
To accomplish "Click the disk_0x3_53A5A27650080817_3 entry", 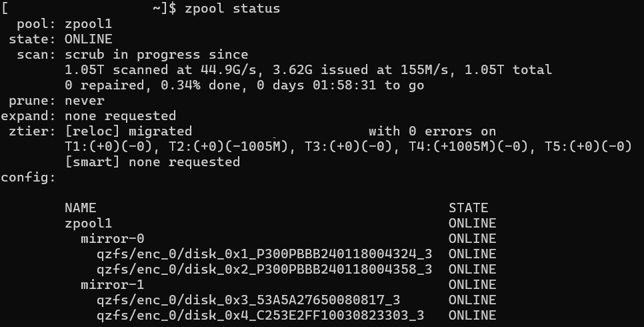I will pos(248,300).
